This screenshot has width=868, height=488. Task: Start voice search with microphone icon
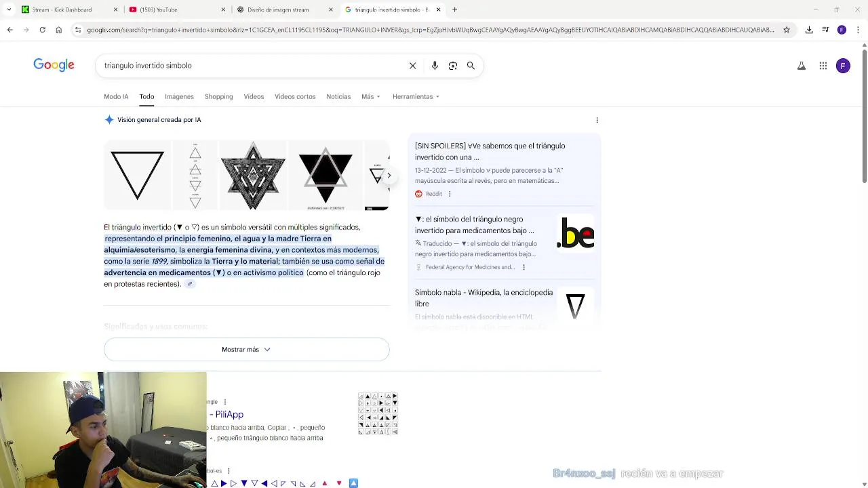[435, 66]
